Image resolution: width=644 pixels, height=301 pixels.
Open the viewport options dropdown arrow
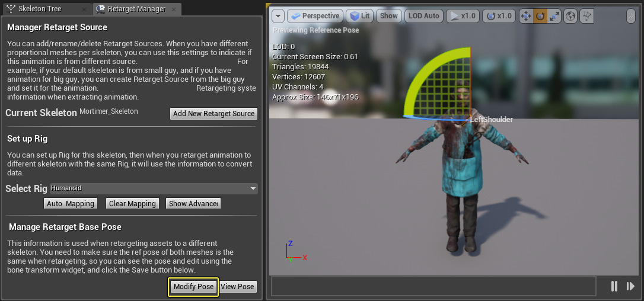point(278,16)
